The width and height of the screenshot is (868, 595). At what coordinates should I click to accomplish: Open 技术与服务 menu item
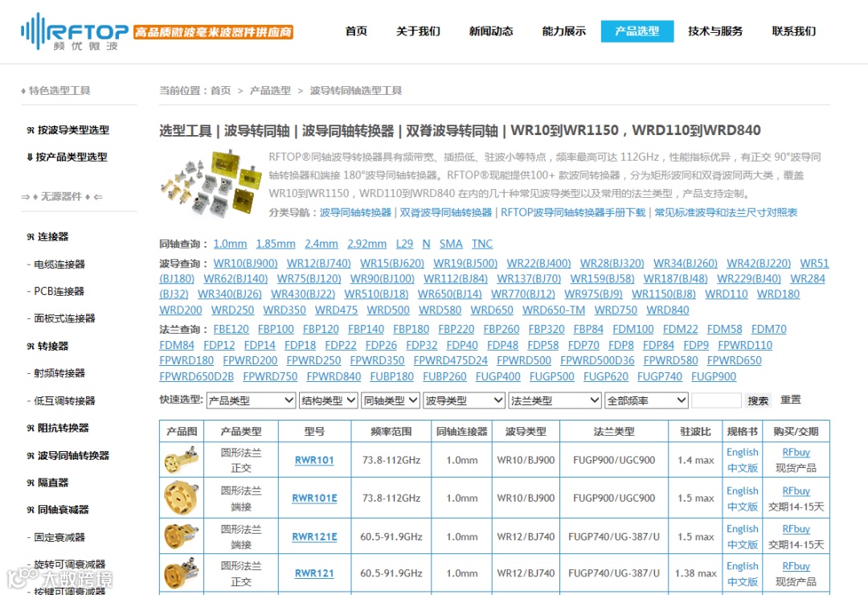point(715,31)
